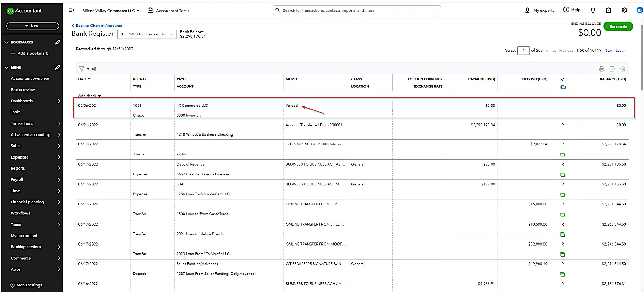Click the Go to page number field
This screenshot has width=644, height=292.
click(523, 51)
